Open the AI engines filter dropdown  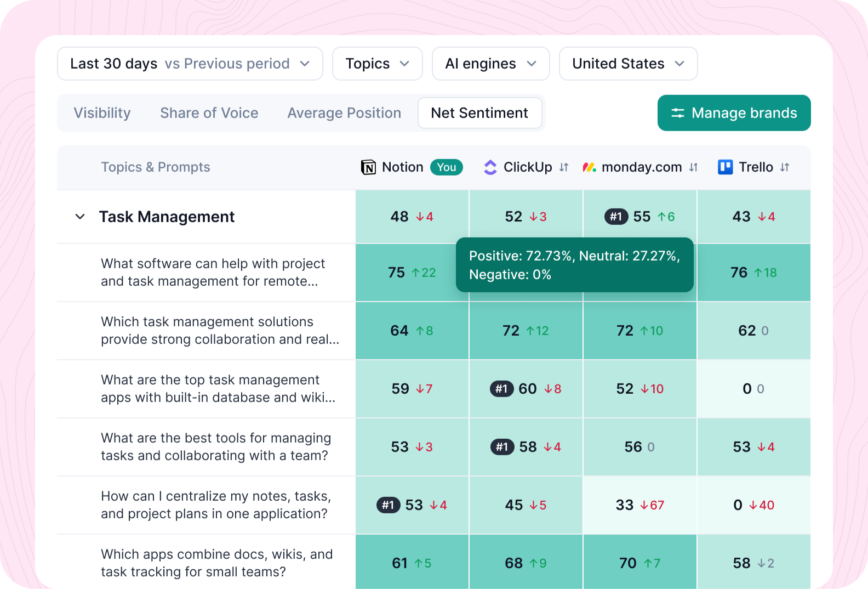click(x=491, y=64)
